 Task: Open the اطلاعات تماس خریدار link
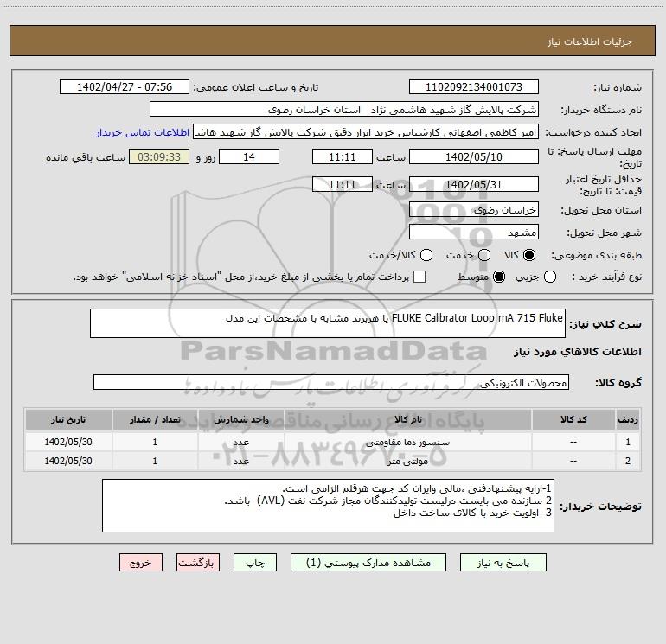point(143,132)
